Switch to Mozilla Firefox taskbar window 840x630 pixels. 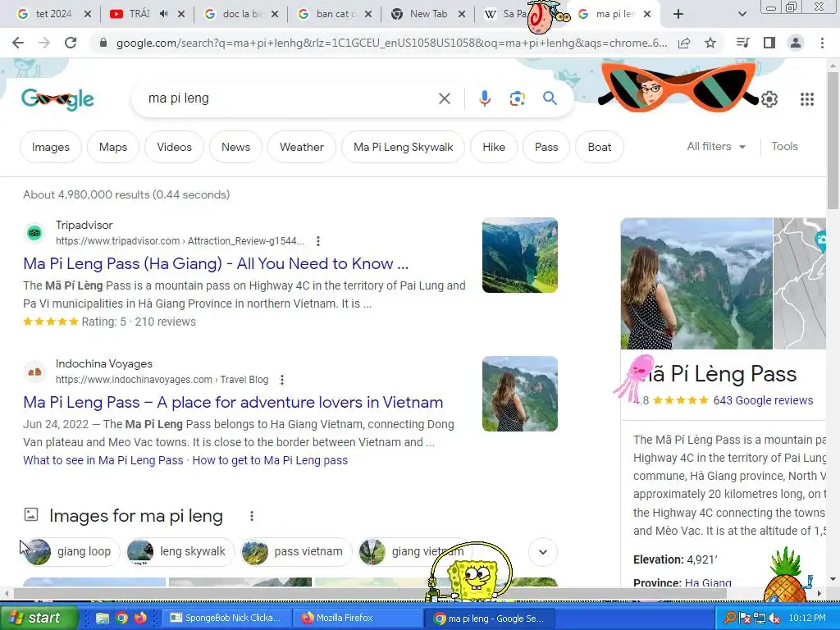(x=358, y=618)
